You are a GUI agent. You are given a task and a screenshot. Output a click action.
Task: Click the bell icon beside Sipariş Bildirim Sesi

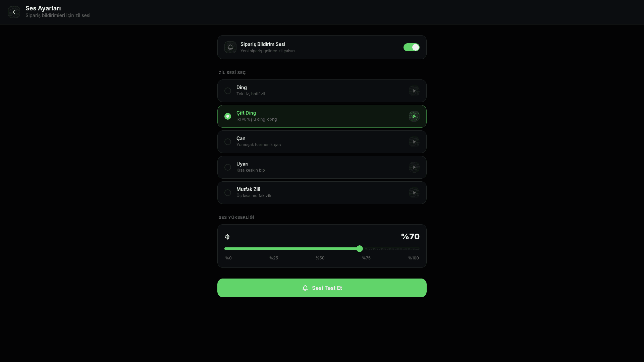[230, 47]
